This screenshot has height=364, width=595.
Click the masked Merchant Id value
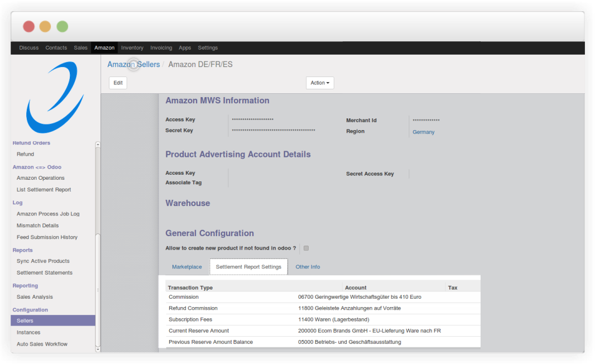pos(426,121)
